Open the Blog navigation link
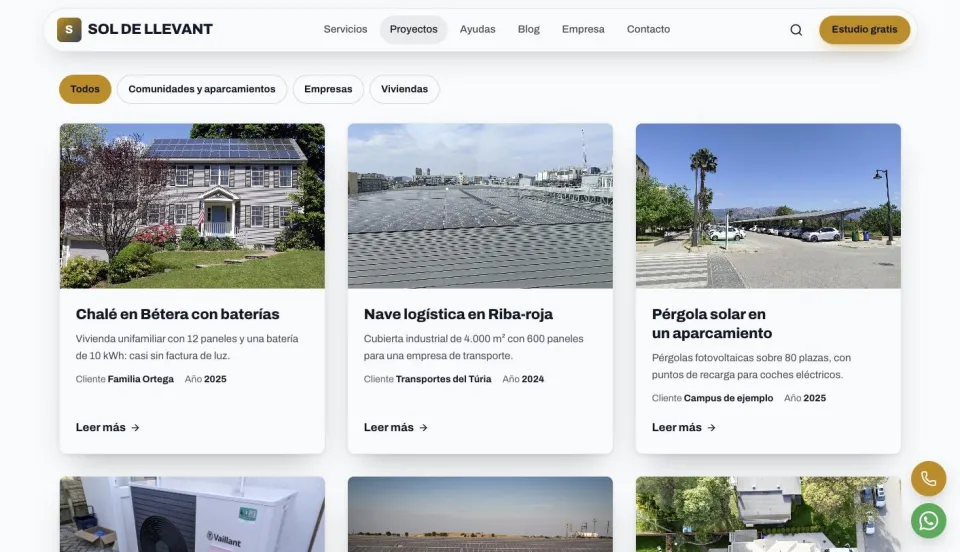Image resolution: width=960 pixels, height=552 pixels. pyautogui.click(x=528, y=29)
